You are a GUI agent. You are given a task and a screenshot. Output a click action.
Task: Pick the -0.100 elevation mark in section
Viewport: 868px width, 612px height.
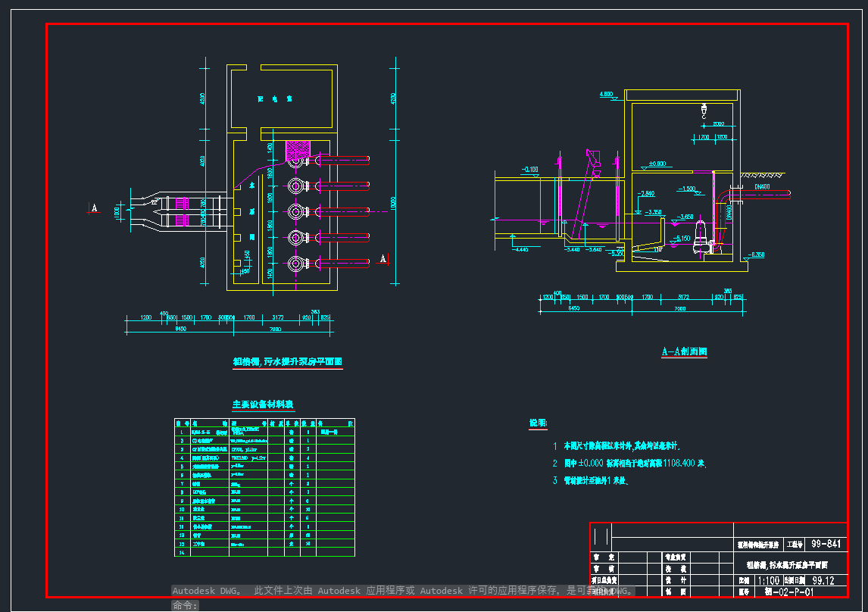tap(529, 170)
